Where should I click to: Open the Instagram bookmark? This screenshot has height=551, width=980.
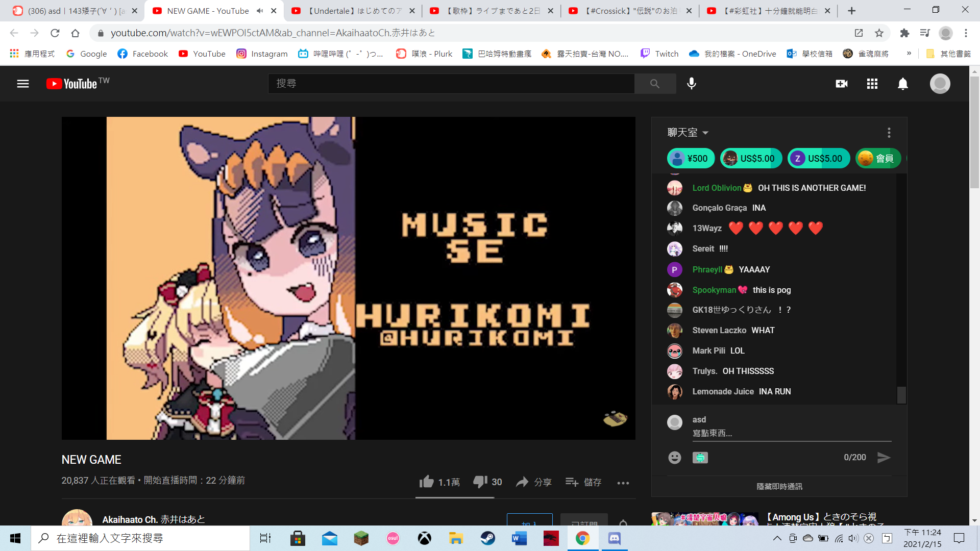(x=262, y=54)
